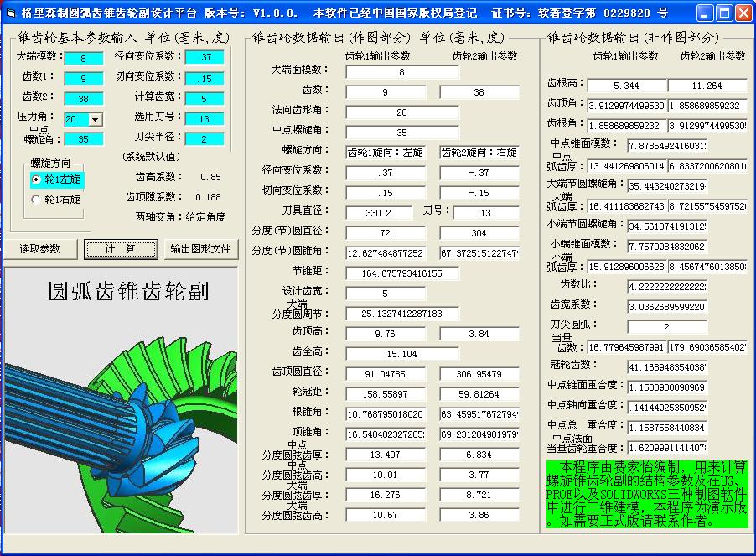
Task: Click gear 1 分度(节)圆直径 value 72
Action: tap(386, 233)
